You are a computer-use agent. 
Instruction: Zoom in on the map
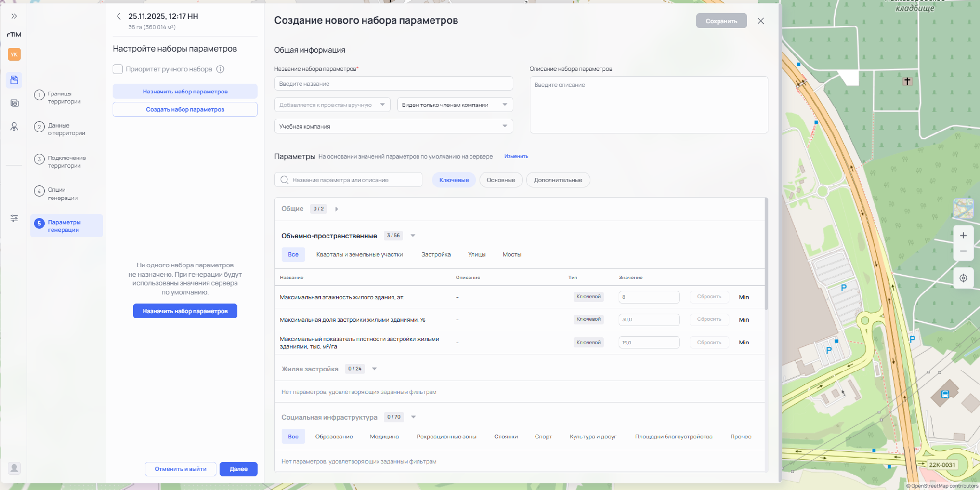pos(963,236)
